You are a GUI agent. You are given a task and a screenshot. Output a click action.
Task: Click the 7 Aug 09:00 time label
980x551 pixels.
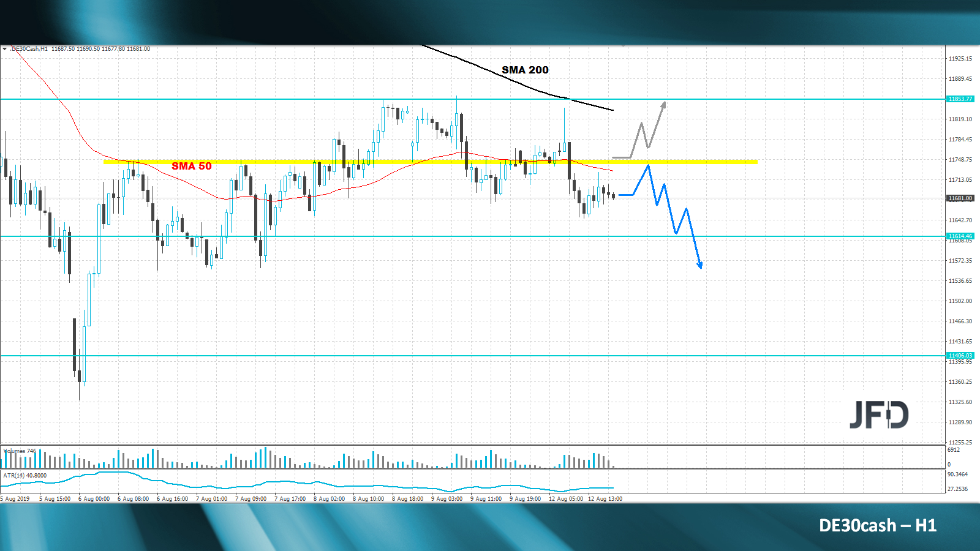tap(251, 499)
